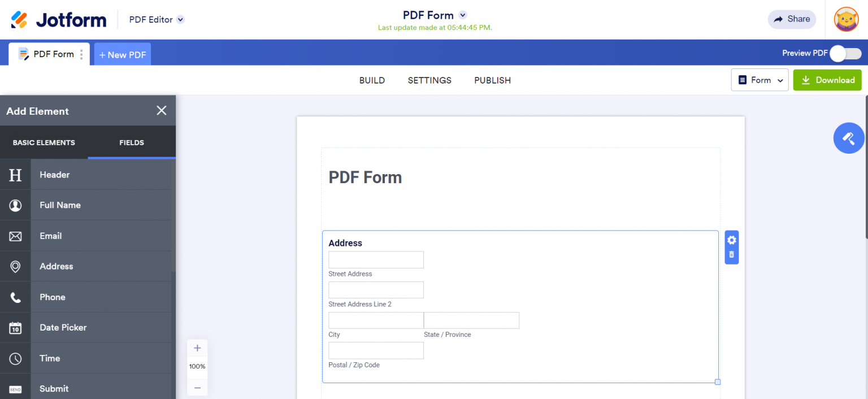
Task: Open Address field properties gear
Action: tap(731, 240)
